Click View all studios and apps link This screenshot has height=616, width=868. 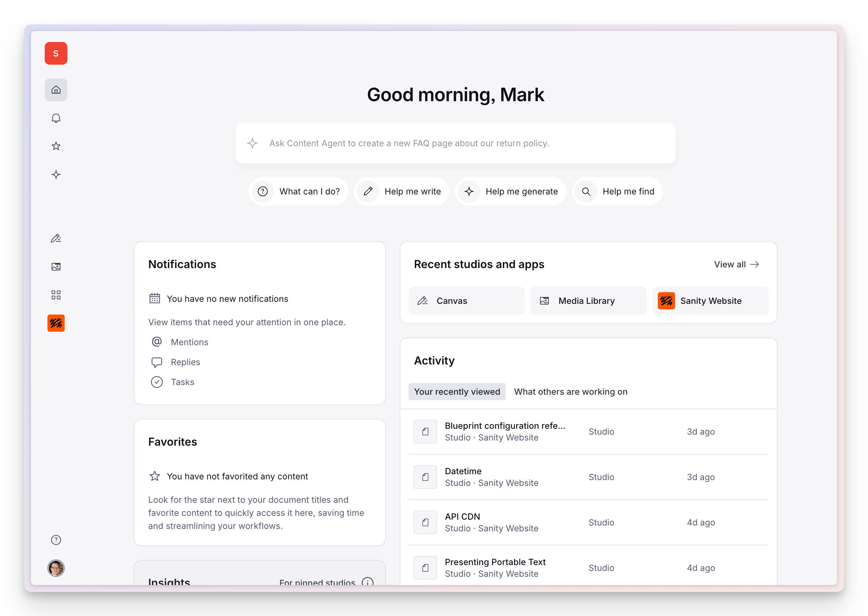point(736,264)
